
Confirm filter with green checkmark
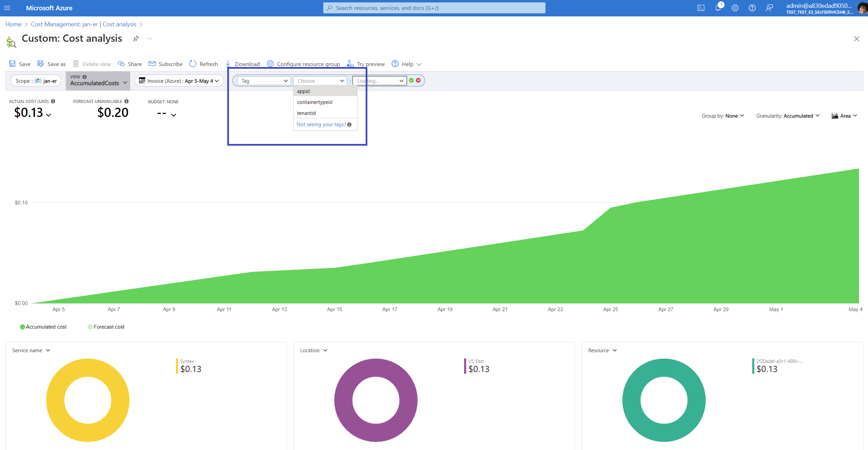coord(411,80)
